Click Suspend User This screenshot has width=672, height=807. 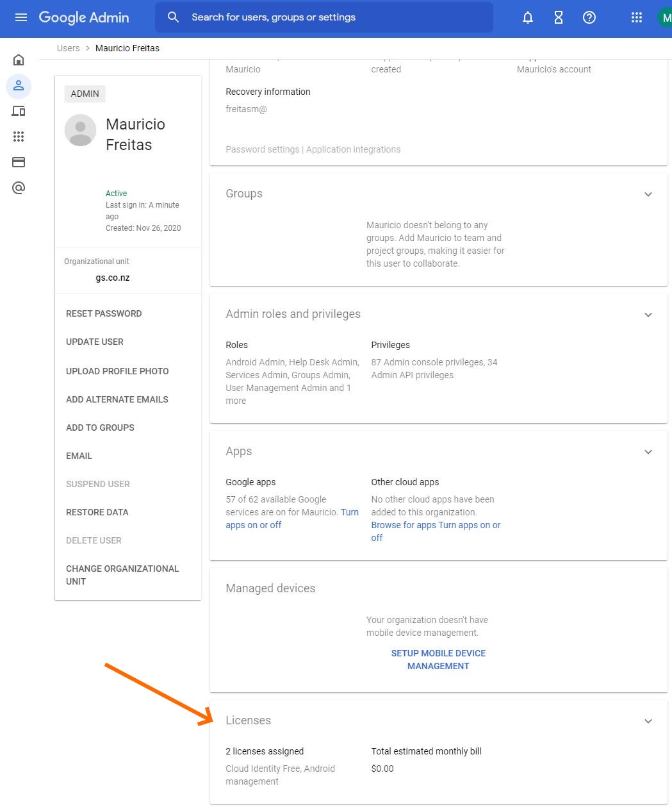[x=98, y=484]
